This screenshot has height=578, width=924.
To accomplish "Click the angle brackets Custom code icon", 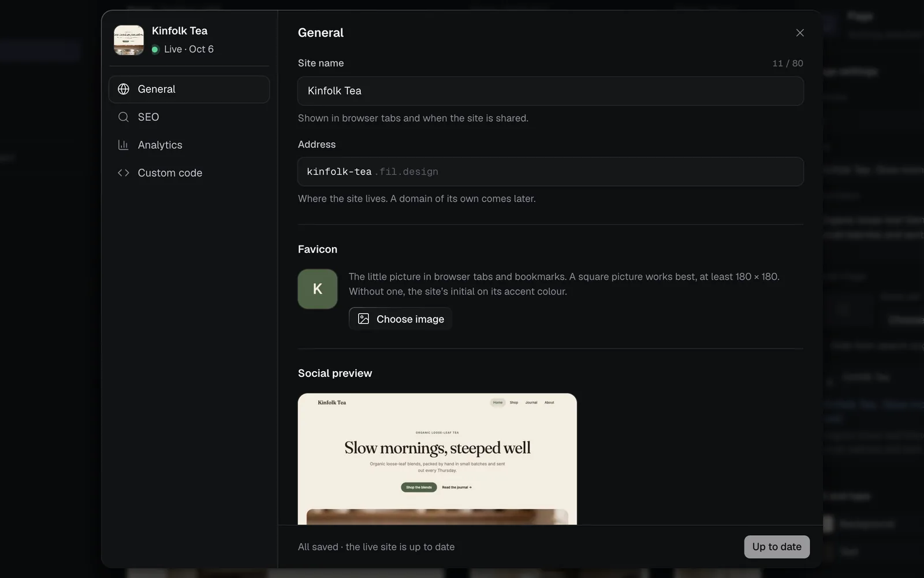I will (x=124, y=173).
